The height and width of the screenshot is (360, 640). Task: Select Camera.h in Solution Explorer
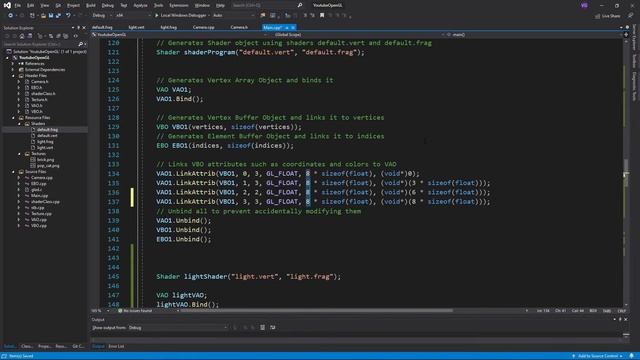point(40,82)
